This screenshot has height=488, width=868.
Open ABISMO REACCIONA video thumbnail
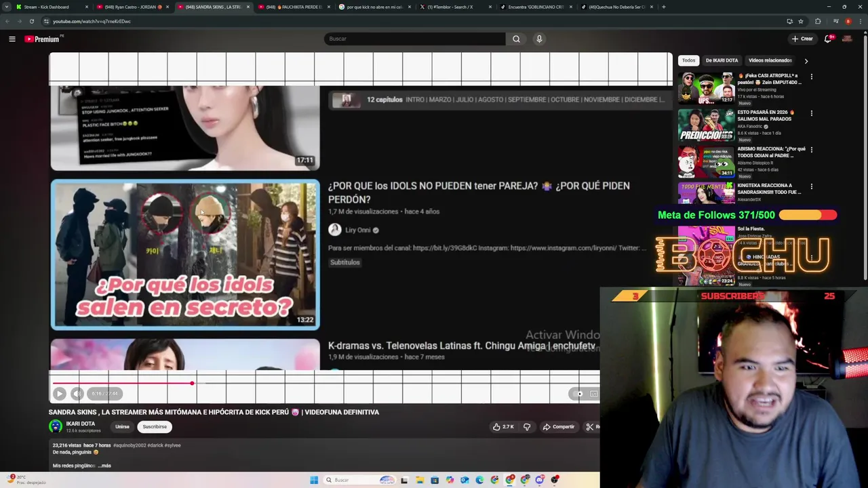point(706,161)
